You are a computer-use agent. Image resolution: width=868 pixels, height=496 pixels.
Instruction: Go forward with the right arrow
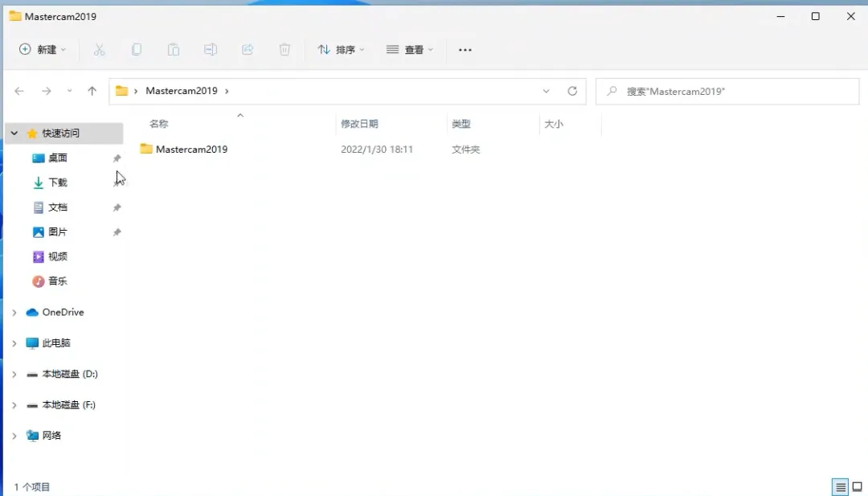click(47, 91)
